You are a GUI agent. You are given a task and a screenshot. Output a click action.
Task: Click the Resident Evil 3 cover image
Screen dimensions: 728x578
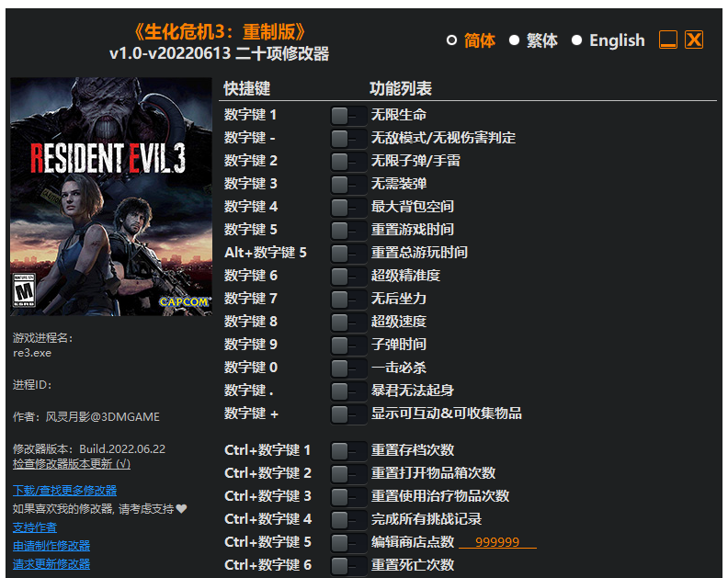tap(111, 197)
